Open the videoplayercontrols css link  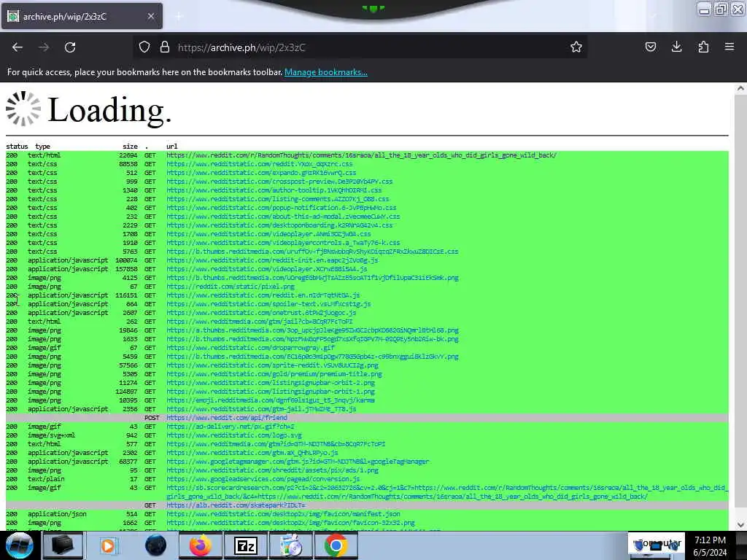coord(283,243)
